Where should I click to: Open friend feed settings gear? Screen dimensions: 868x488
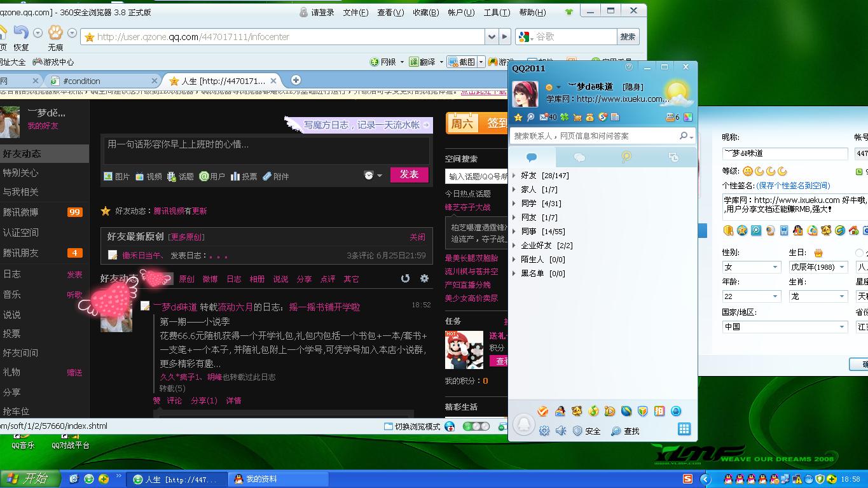[x=424, y=279]
